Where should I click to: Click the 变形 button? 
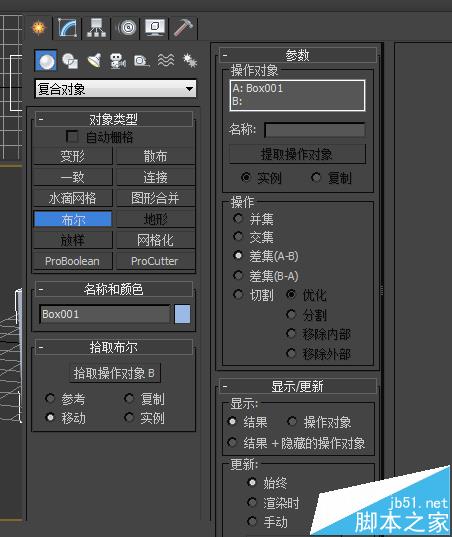[x=73, y=157]
